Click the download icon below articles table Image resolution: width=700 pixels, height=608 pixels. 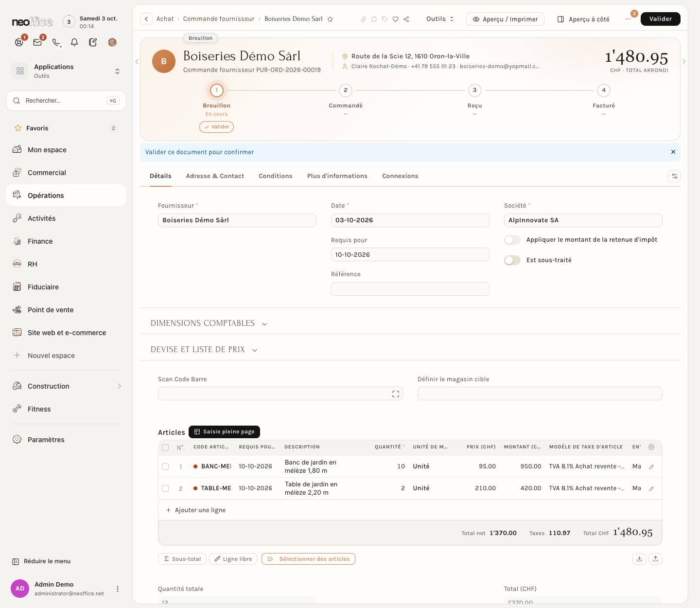coord(639,559)
